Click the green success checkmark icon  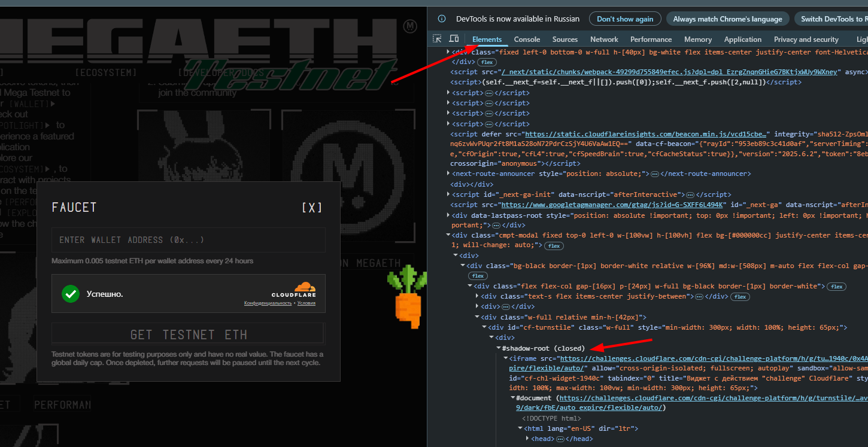tap(71, 294)
